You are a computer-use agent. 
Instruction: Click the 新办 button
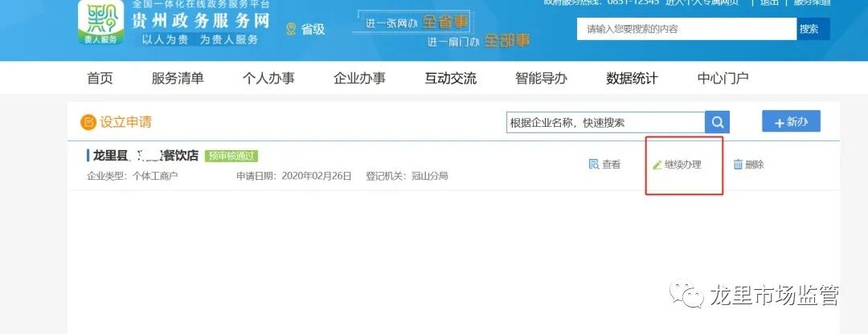[x=791, y=122]
